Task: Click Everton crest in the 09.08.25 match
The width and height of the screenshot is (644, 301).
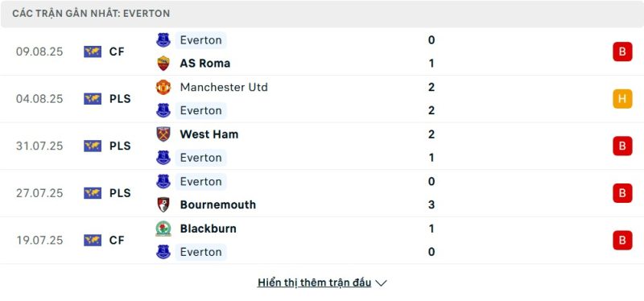Action: pyautogui.click(x=163, y=39)
